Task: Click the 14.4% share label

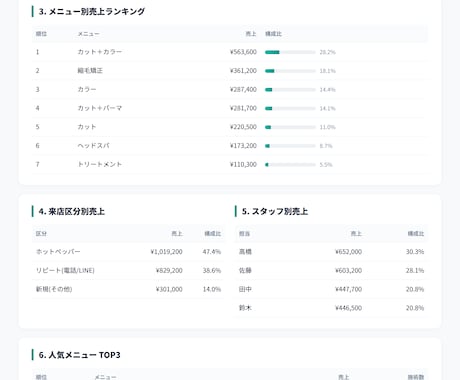Action: point(327,90)
